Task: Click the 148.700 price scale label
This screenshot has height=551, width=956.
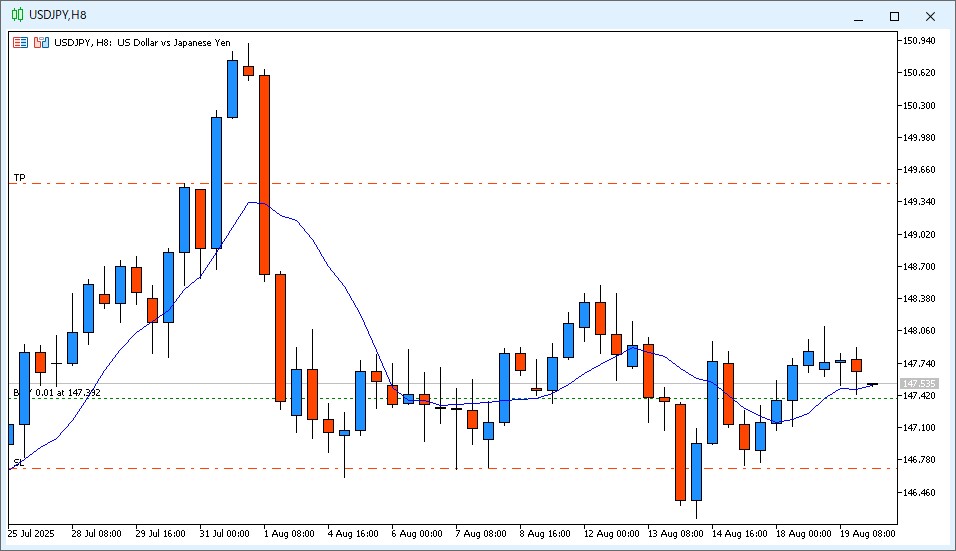Action: pyautogui.click(x=919, y=266)
